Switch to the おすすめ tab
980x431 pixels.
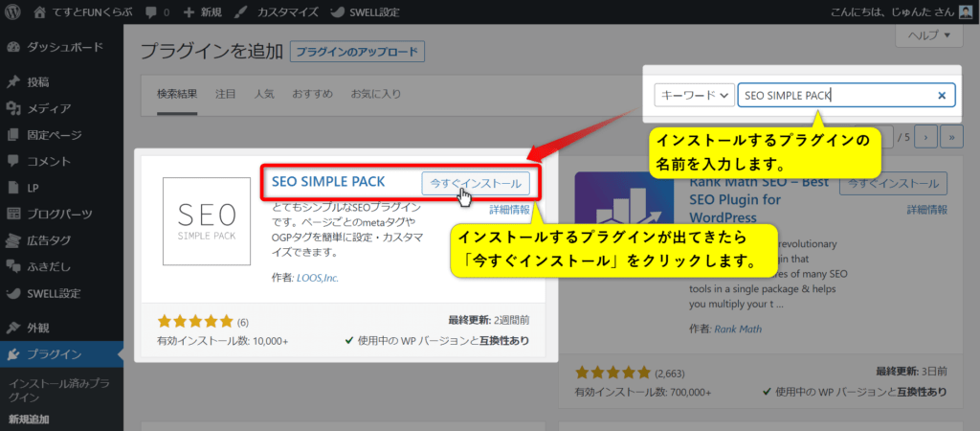(313, 94)
